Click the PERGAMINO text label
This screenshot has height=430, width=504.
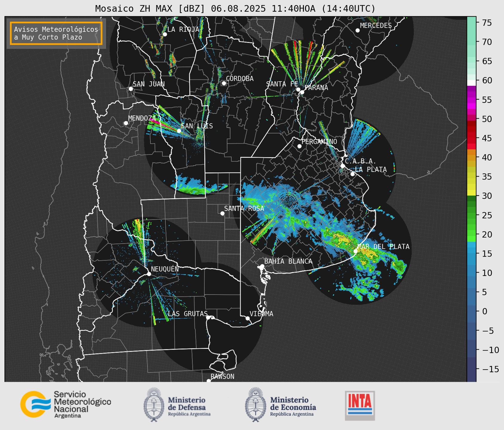click(319, 141)
